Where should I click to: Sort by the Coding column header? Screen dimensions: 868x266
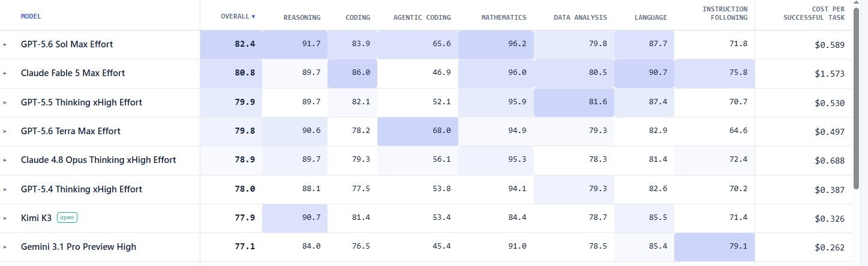358,17
